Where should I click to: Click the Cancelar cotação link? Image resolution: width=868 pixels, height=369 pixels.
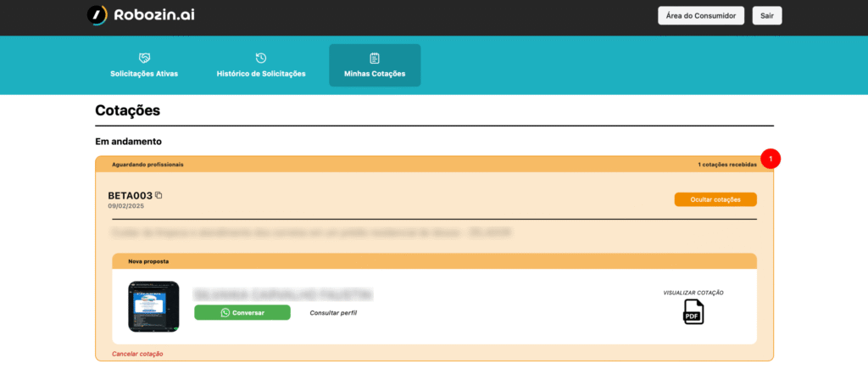[137, 353]
